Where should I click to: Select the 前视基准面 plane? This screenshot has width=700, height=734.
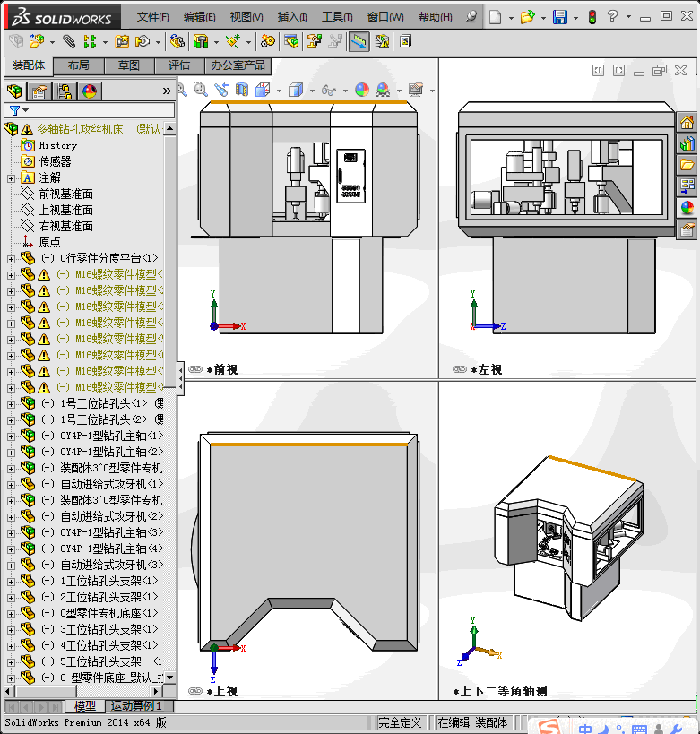point(66,194)
